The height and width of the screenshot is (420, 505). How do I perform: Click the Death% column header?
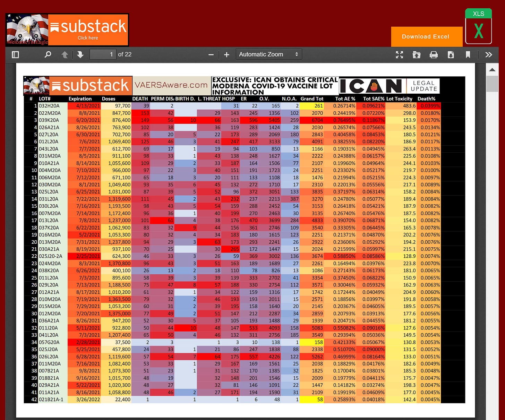pos(426,99)
